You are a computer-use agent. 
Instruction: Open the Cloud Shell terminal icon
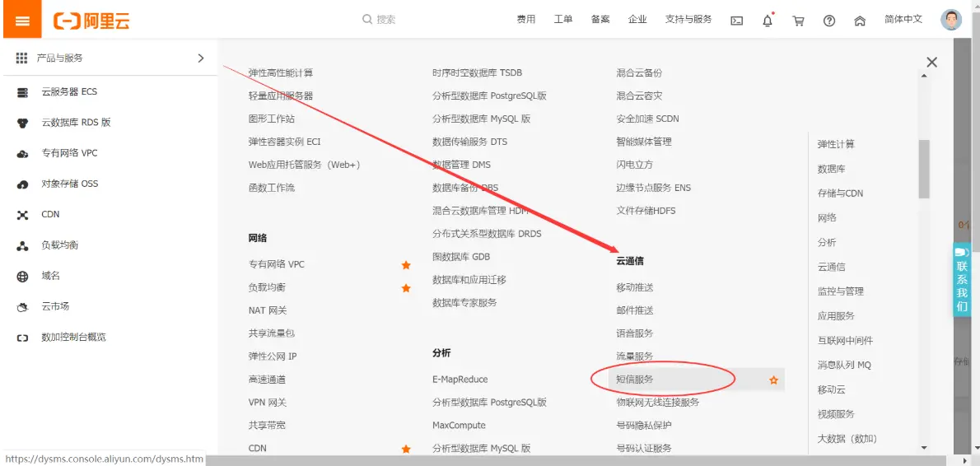pos(737,21)
